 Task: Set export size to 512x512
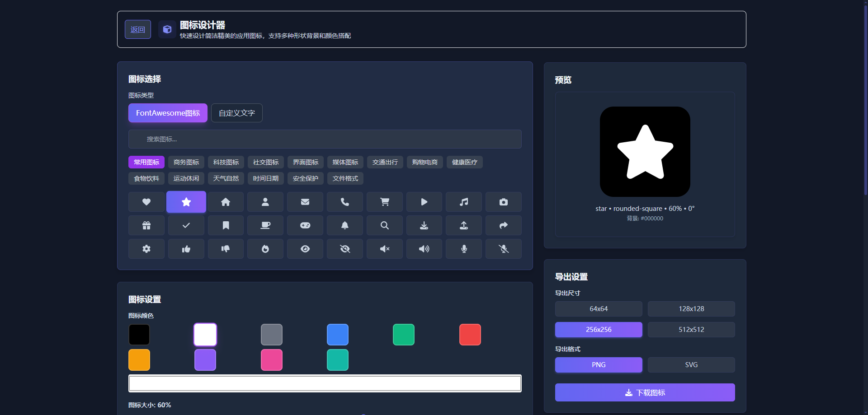pos(691,330)
